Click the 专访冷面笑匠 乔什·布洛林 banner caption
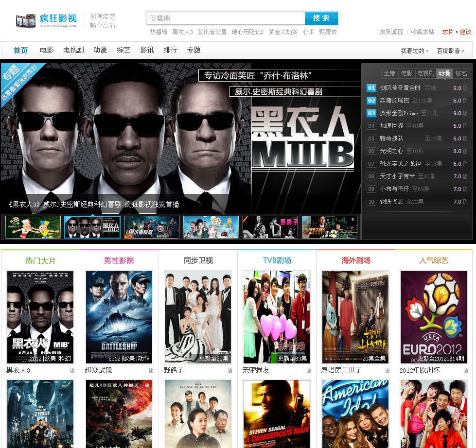The image size is (476, 448). pyautogui.click(x=258, y=75)
